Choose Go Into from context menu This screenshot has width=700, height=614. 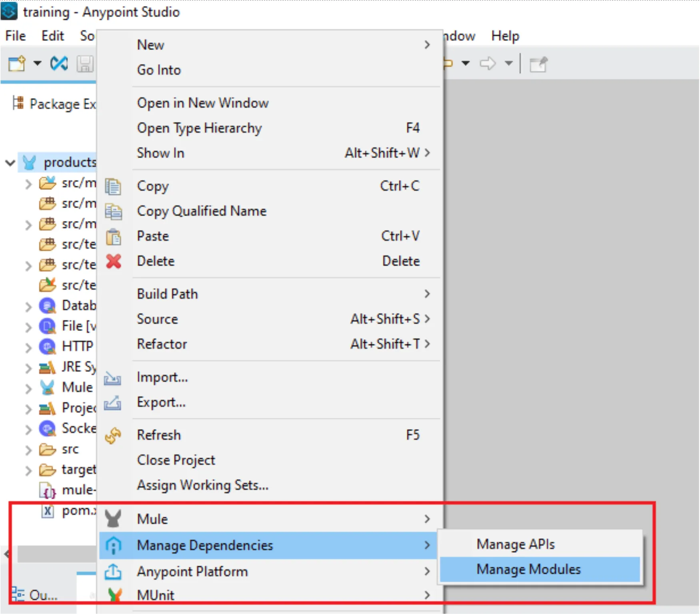(x=270, y=70)
